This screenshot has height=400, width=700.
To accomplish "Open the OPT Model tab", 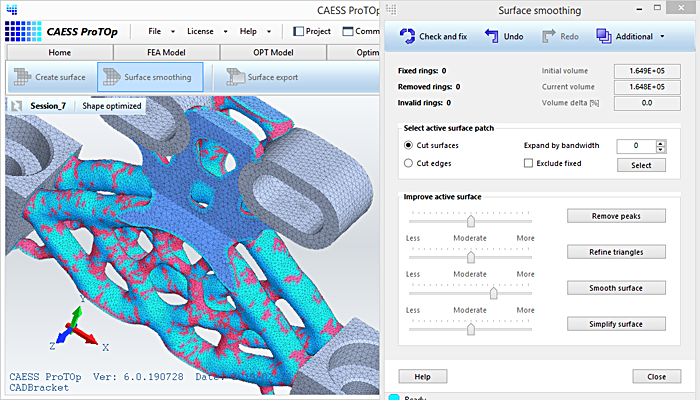I will (271, 53).
